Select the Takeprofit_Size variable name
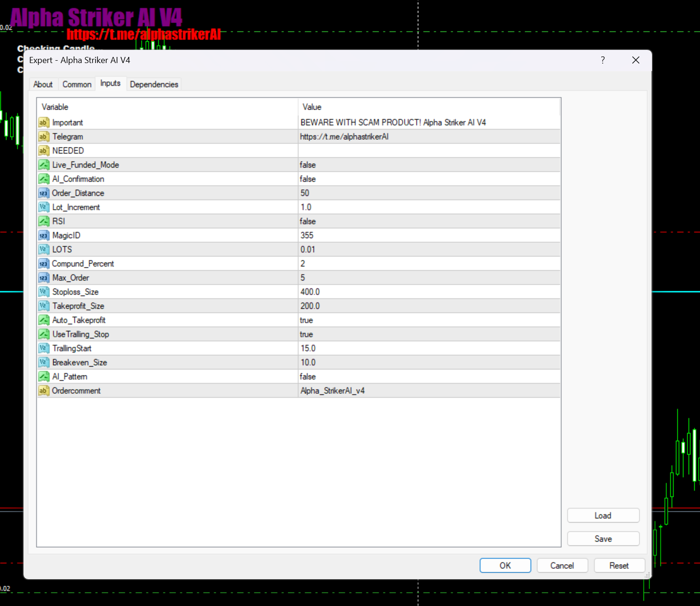The width and height of the screenshot is (700, 606). [78, 306]
